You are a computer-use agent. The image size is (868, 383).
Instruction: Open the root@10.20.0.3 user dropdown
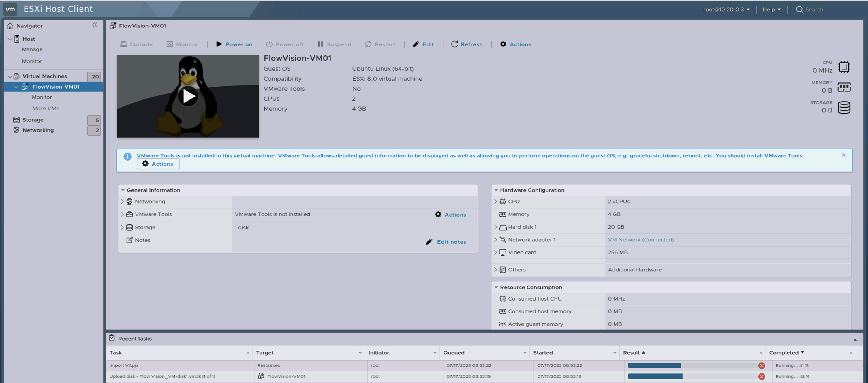[726, 10]
